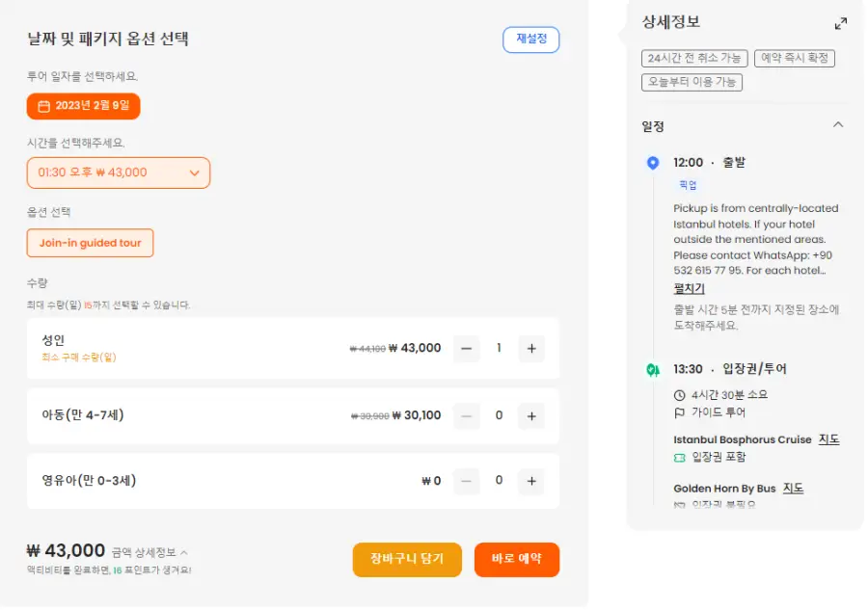Add one 아동(만 4-7세) with plus

coord(531,416)
